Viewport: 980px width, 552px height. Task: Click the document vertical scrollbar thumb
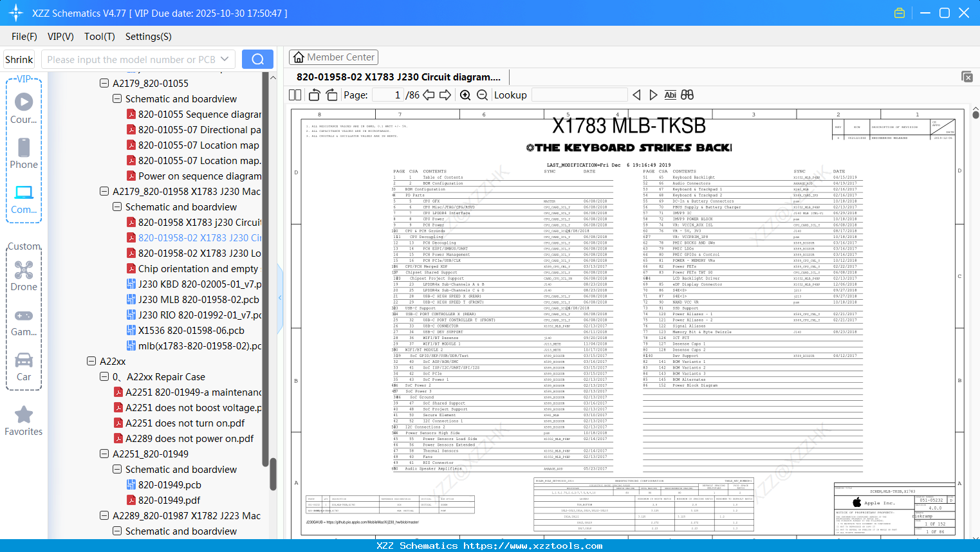tap(975, 115)
